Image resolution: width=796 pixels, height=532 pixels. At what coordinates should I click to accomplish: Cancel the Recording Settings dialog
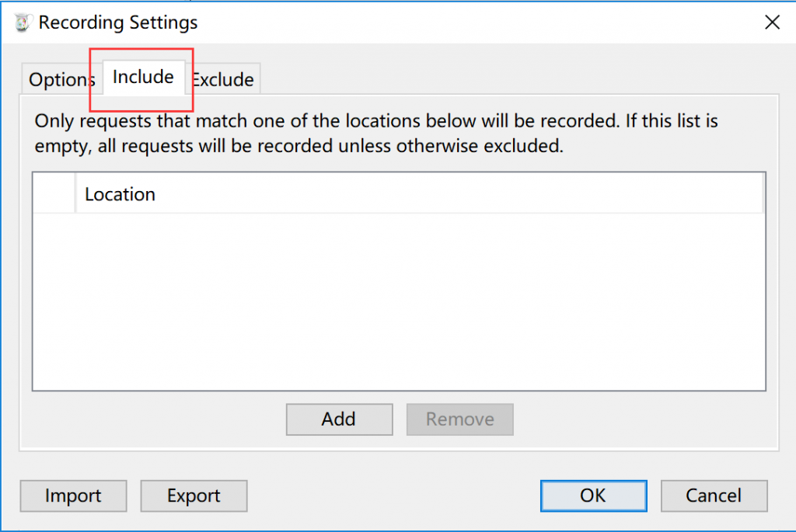tap(714, 495)
